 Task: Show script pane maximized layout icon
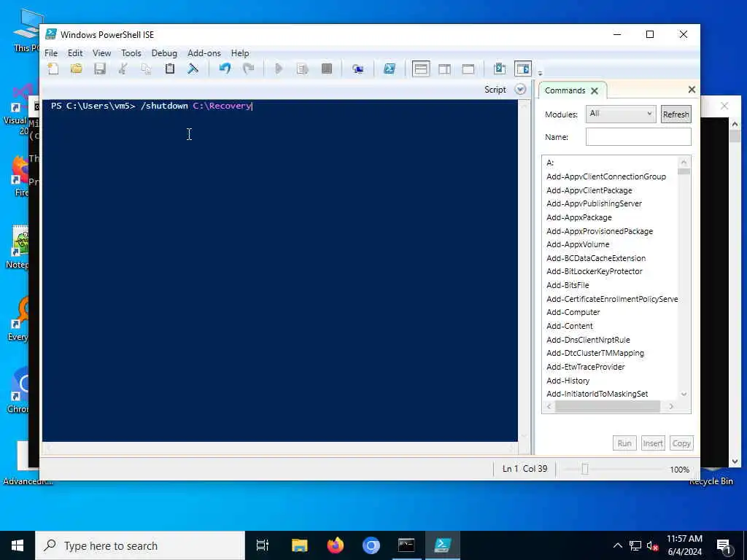coord(468,69)
